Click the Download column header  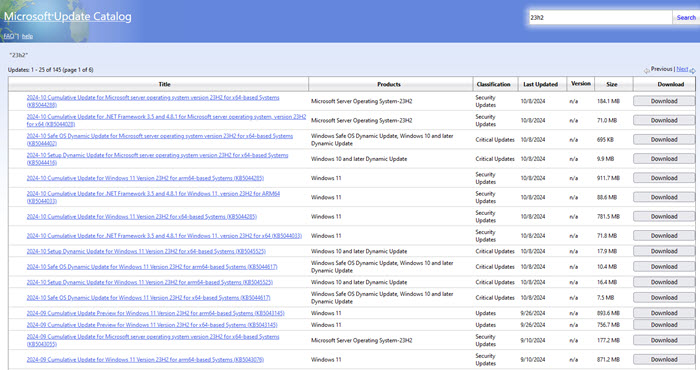point(664,84)
